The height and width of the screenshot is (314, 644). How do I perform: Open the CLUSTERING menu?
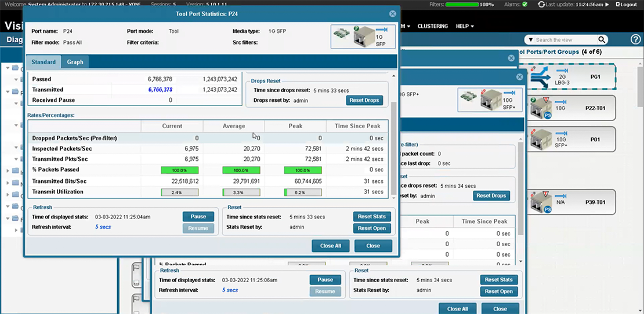(432, 26)
